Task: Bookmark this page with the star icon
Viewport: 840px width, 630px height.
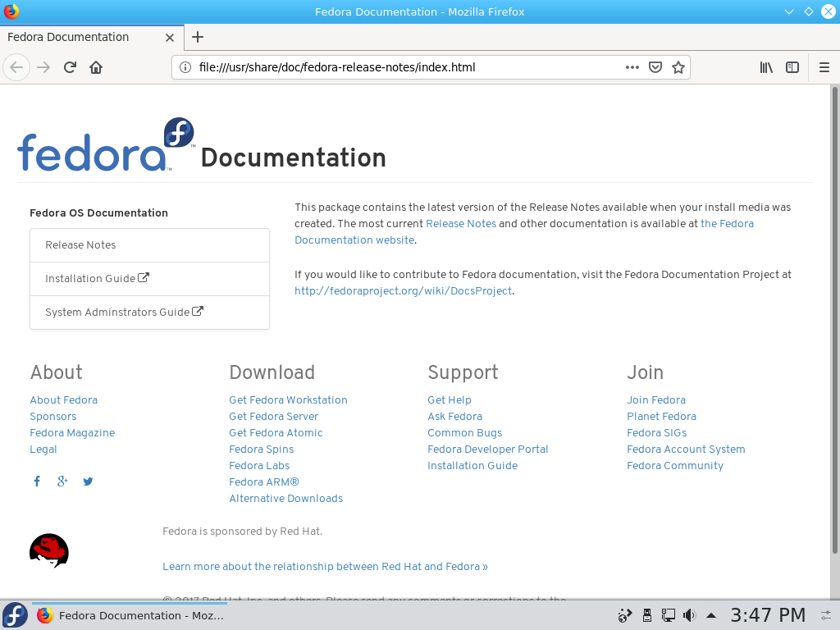Action: (x=678, y=67)
